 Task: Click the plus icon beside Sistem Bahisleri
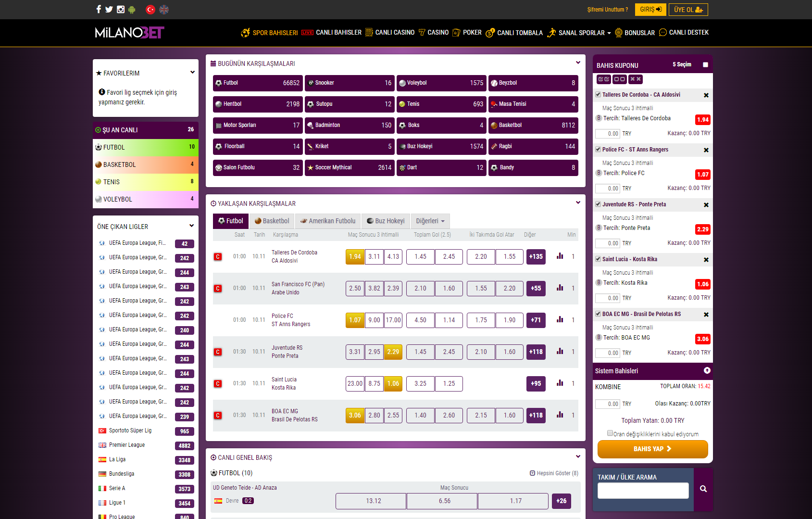(x=707, y=370)
